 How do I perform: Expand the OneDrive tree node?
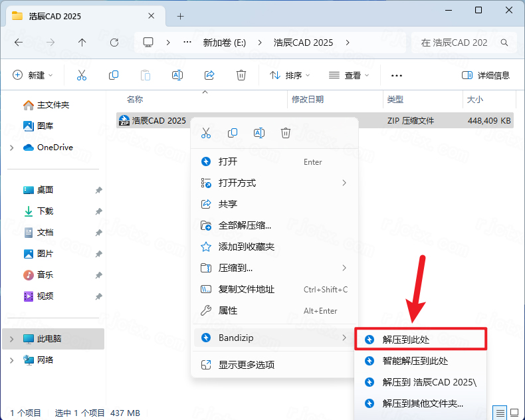(11, 148)
